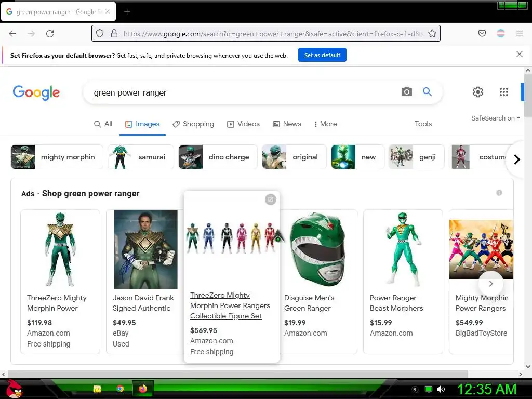The image size is (532, 399).
Task: Filter images by original chip
Action: (294, 157)
